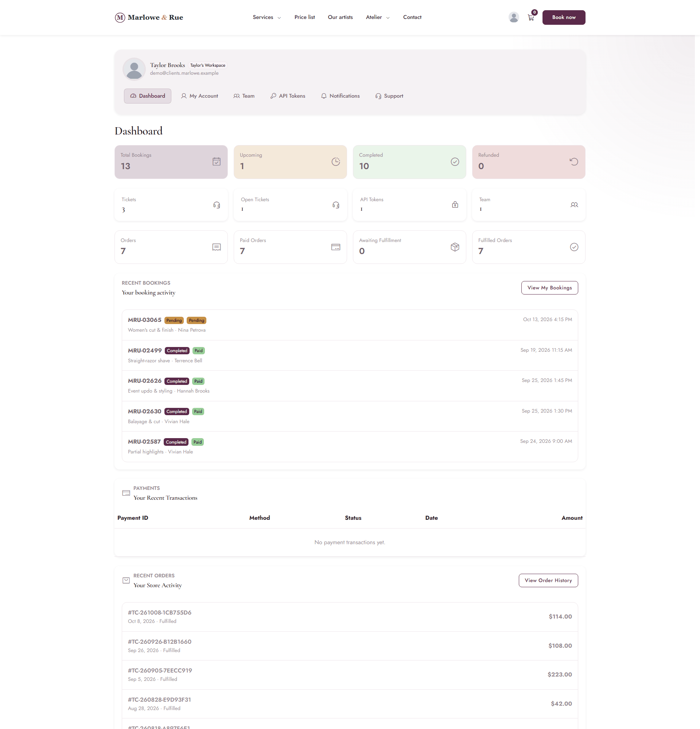Go to Our artists page

[x=340, y=17]
